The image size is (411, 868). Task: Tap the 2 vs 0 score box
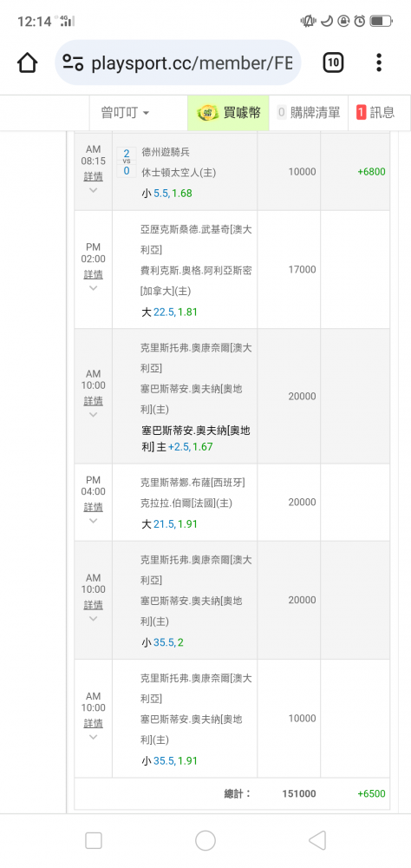(x=126, y=162)
